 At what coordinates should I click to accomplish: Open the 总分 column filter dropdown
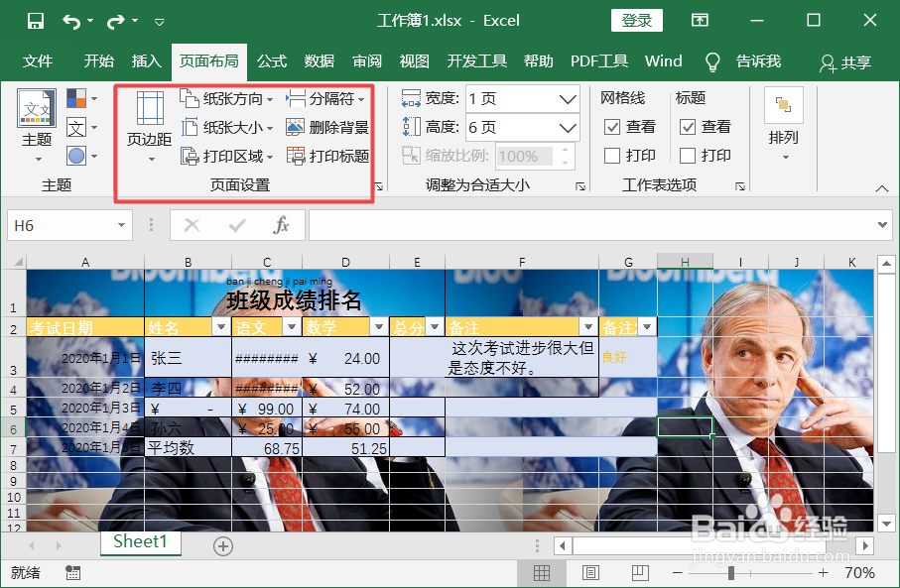click(x=435, y=327)
